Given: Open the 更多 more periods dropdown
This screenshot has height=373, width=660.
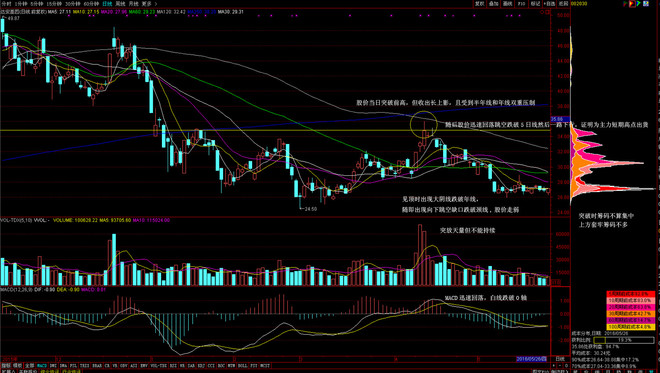Looking at the screenshot, I should pyautogui.click(x=146, y=3).
